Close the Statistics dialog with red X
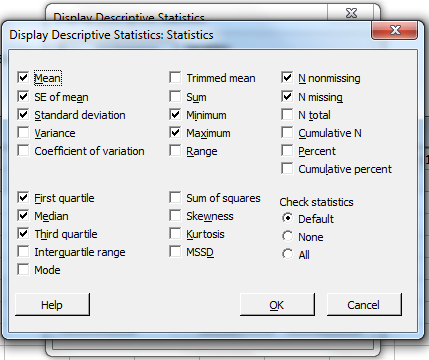 394,30
